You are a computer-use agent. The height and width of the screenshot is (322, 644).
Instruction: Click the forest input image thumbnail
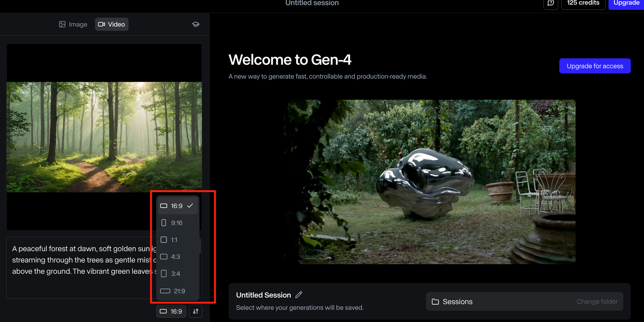[x=104, y=137]
